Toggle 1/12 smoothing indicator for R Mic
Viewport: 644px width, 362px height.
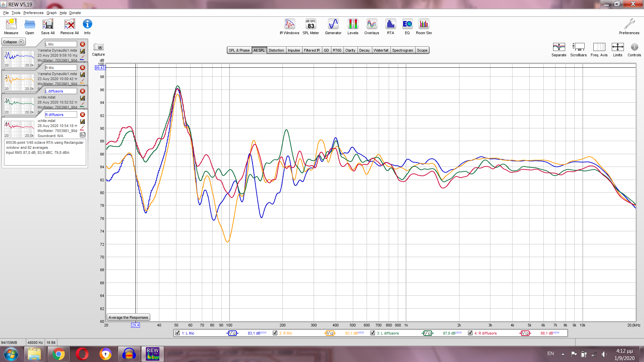pos(330,333)
